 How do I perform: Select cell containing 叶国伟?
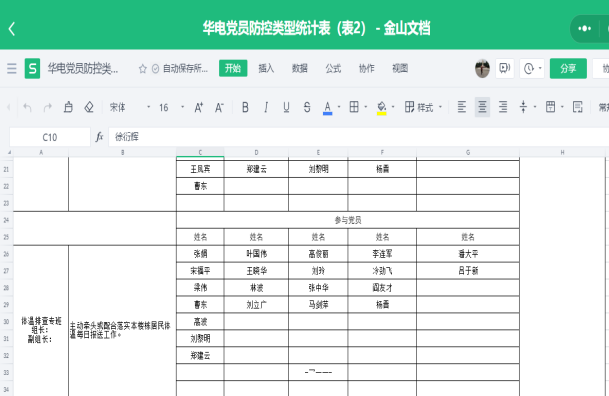click(256, 254)
